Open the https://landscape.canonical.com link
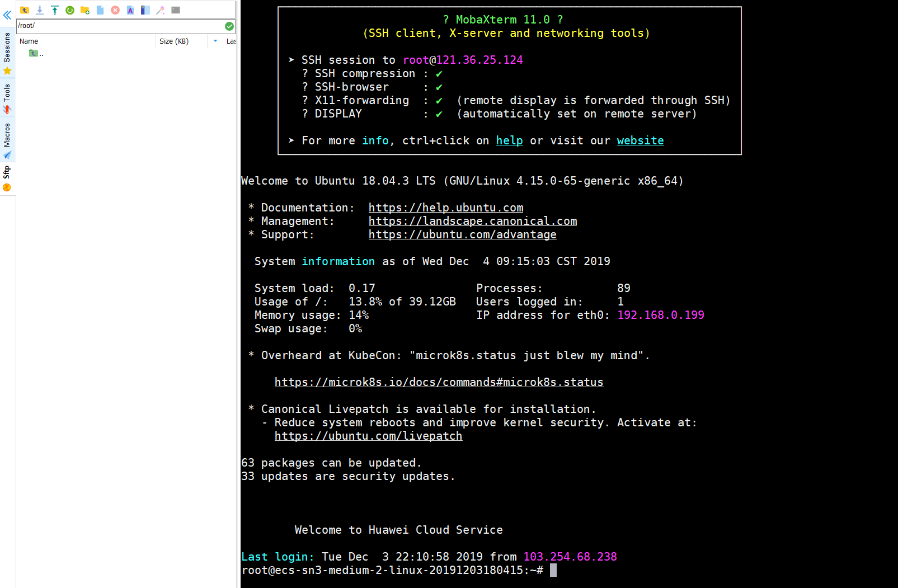The height and width of the screenshot is (588, 898). pos(473,221)
